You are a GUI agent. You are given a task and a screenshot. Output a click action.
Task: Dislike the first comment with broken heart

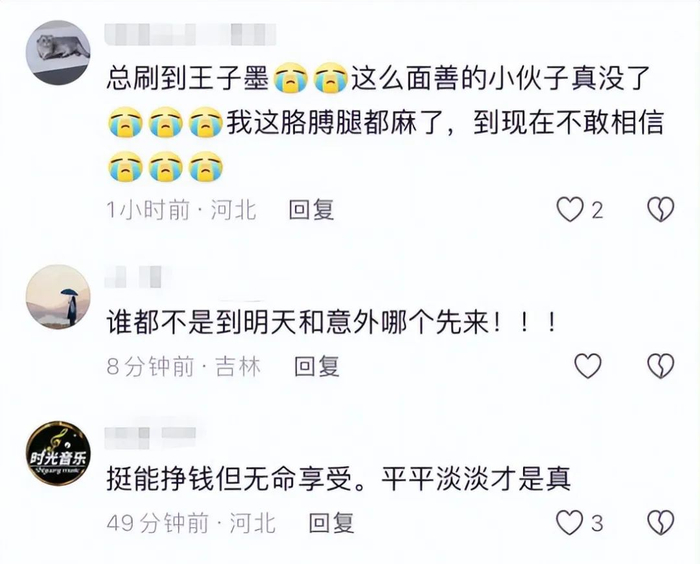[661, 209]
